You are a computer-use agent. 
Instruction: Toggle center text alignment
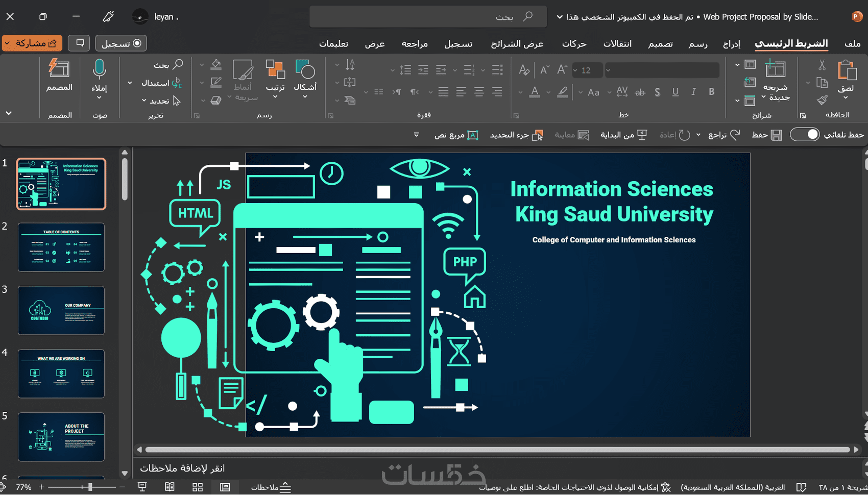pyautogui.click(x=479, y=92)
